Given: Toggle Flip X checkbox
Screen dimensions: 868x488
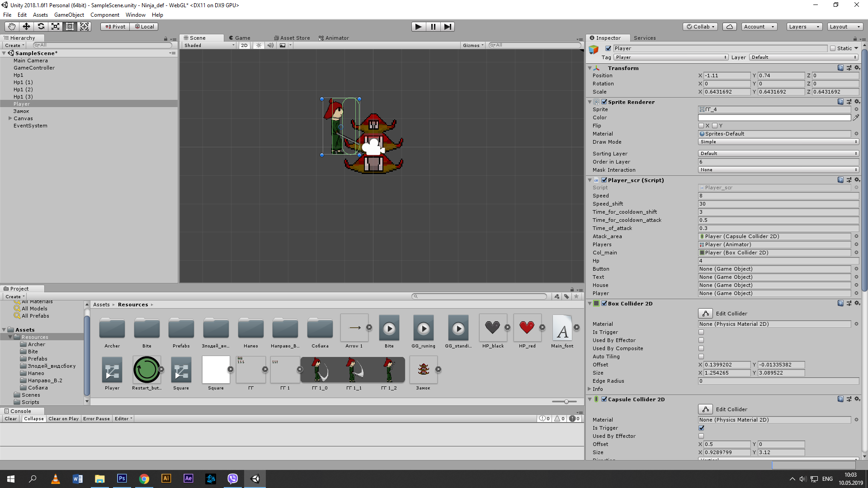Looking at the screenshot, I should (701, 126).
